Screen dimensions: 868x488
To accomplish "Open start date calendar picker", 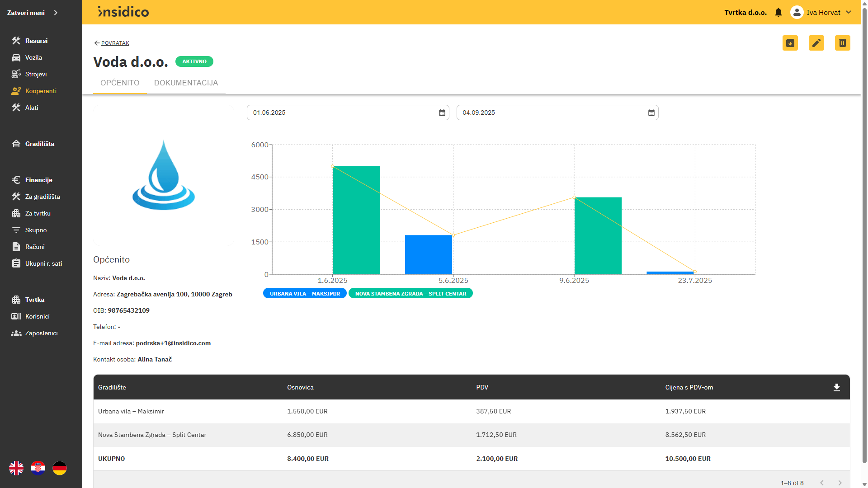I will 442,113.
